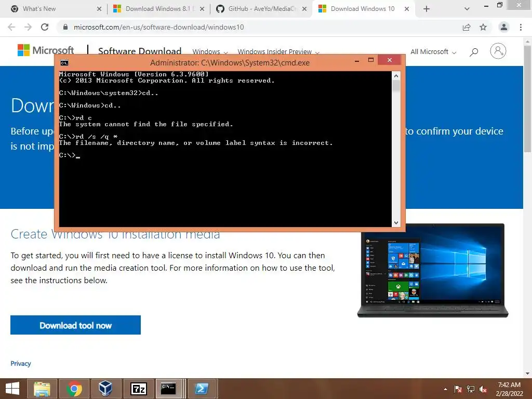532x399 pixels.
Task: Click the Microsoft logo
Action: point(46,50)
